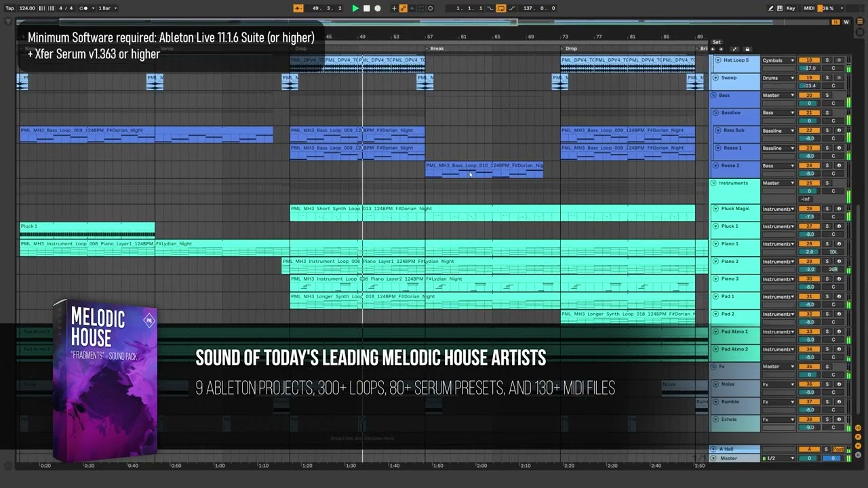
Task: Stop playback with the Stop button
Action: coord(366,8)
